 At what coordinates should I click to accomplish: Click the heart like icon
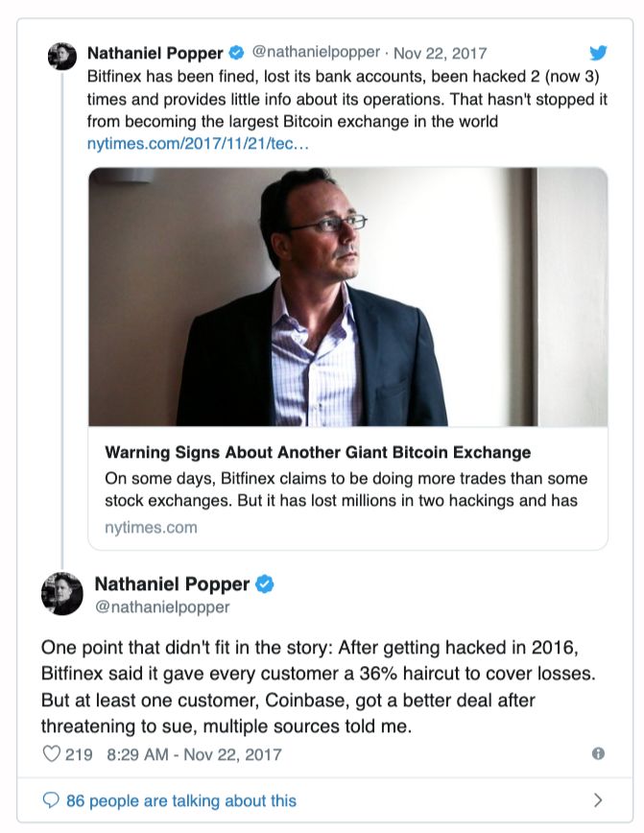click(x=52, y=753)
